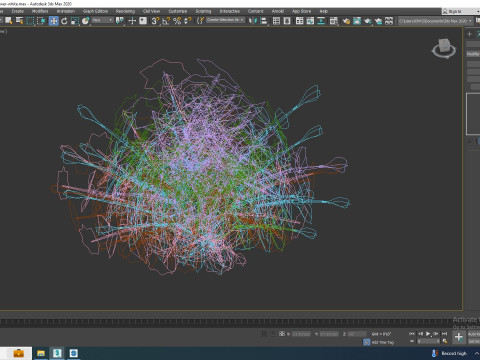Open File Explorer from taskbar
480x360 pixels.
(41, 353)
